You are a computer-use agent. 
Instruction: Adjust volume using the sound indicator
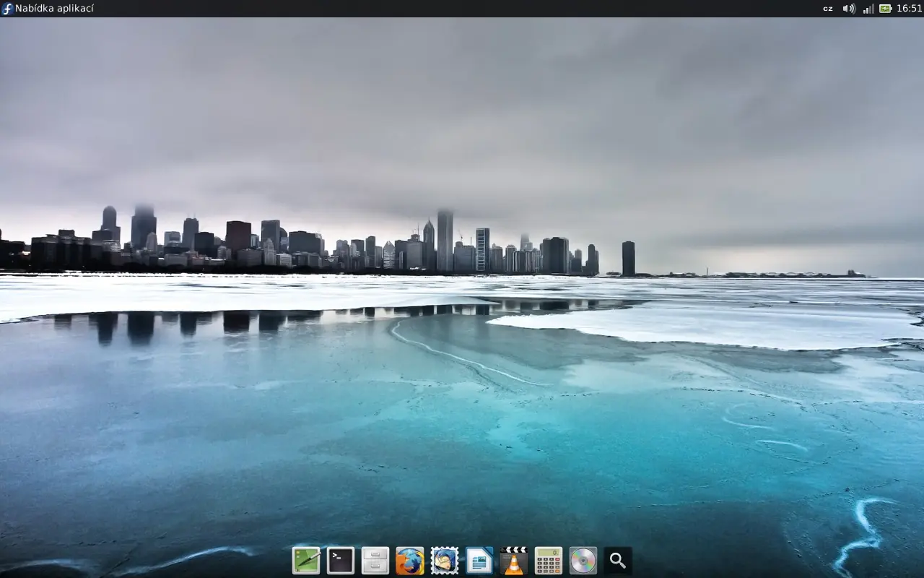848,8
